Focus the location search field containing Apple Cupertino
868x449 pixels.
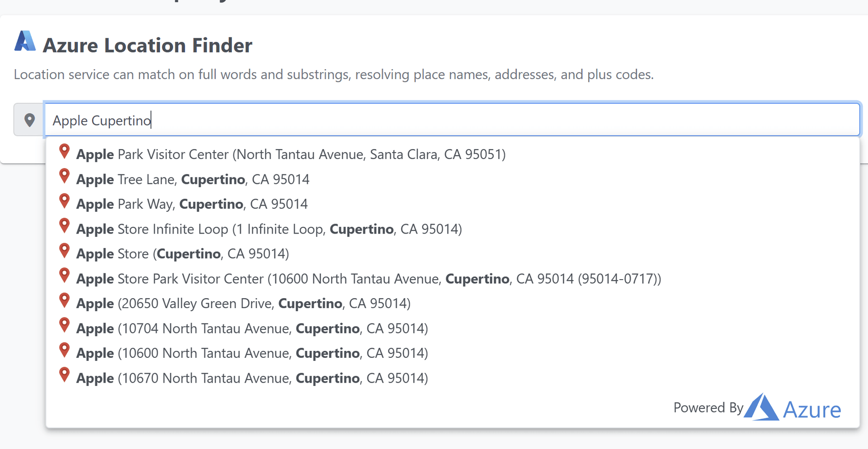(x=452, y=120)
